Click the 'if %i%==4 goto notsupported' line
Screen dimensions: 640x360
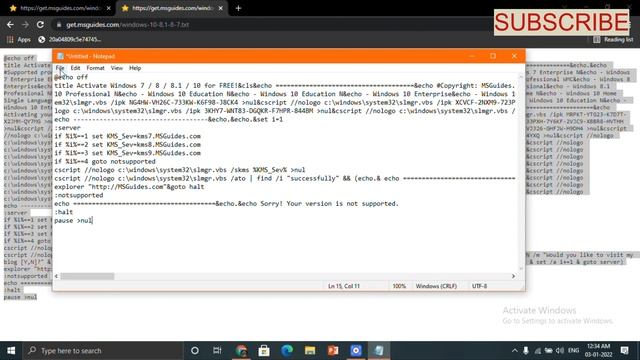click(105, 162)
